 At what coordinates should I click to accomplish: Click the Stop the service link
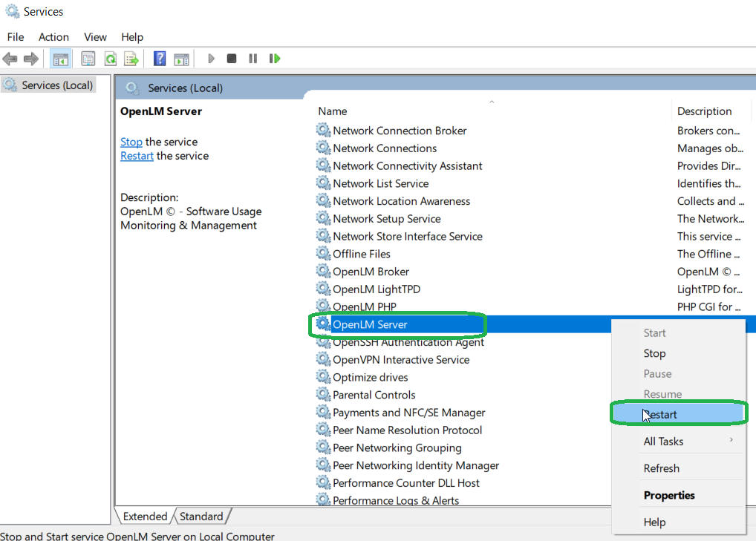[x=131, y=142]
